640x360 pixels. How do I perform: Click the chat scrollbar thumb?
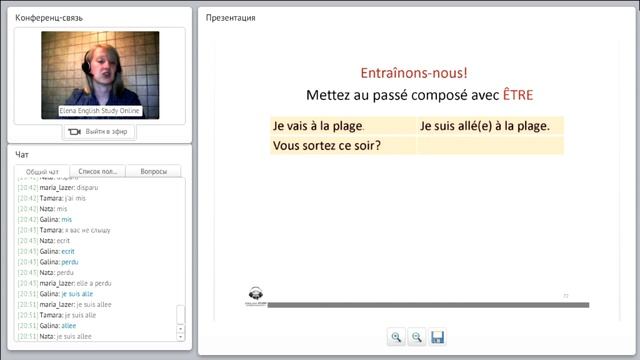coord(180,315)
